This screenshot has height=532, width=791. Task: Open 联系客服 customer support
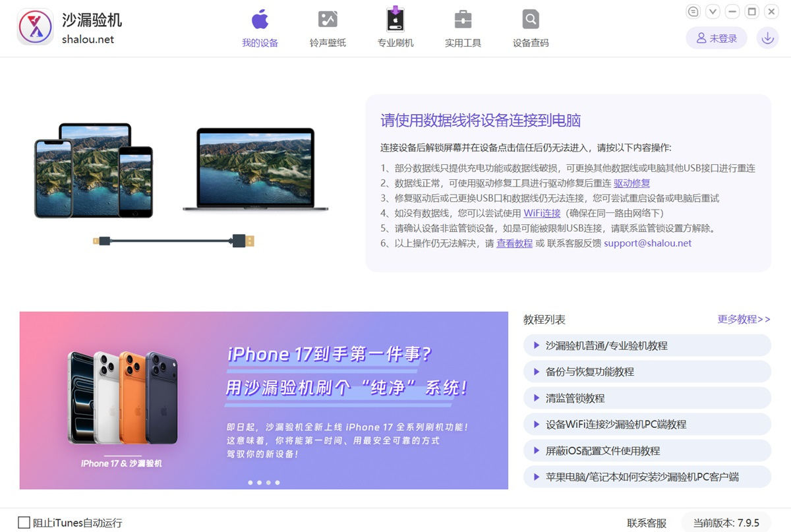[x=647, y=523]
